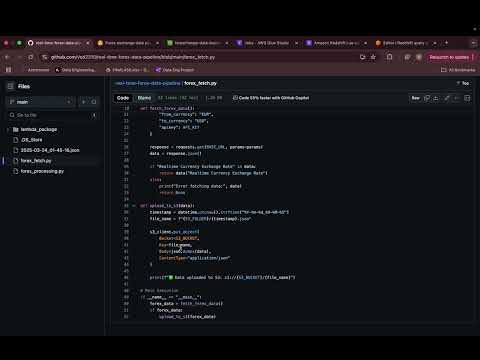This screenshot has height=360, width=480.
Task: Select forex_fetch.py in file tree
Action: tap(36, 161)
